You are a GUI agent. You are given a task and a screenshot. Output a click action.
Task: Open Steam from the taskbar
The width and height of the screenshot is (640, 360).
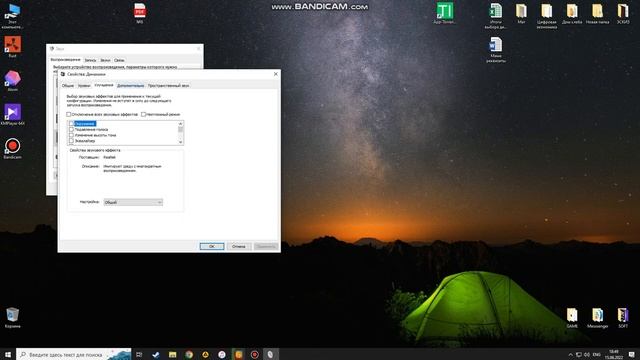[156, 354]
